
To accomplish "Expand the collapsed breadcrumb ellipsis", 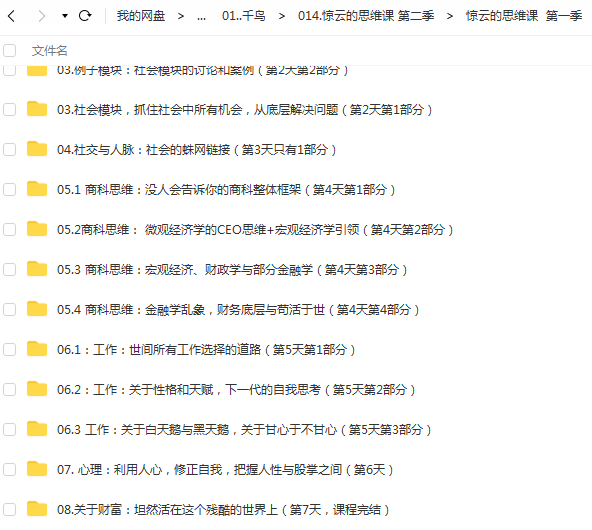I will pyautogui.click(x=201, y=16).
